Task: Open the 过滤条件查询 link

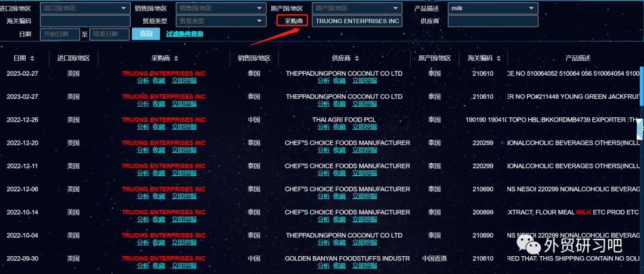Action: 184,34
